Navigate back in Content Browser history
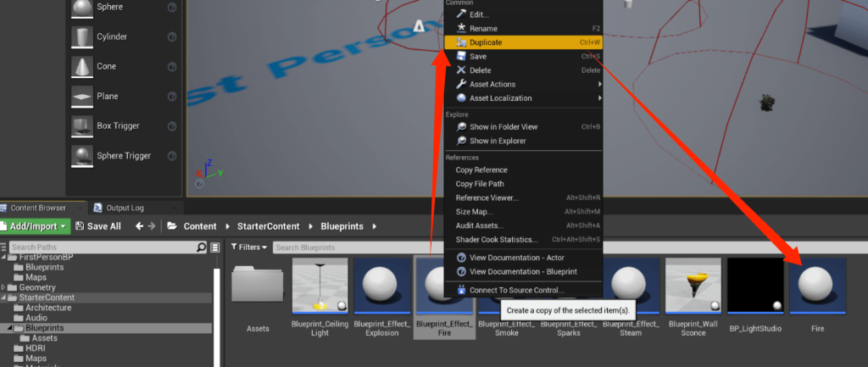The image size is (868, 367). tap(140, 225)
